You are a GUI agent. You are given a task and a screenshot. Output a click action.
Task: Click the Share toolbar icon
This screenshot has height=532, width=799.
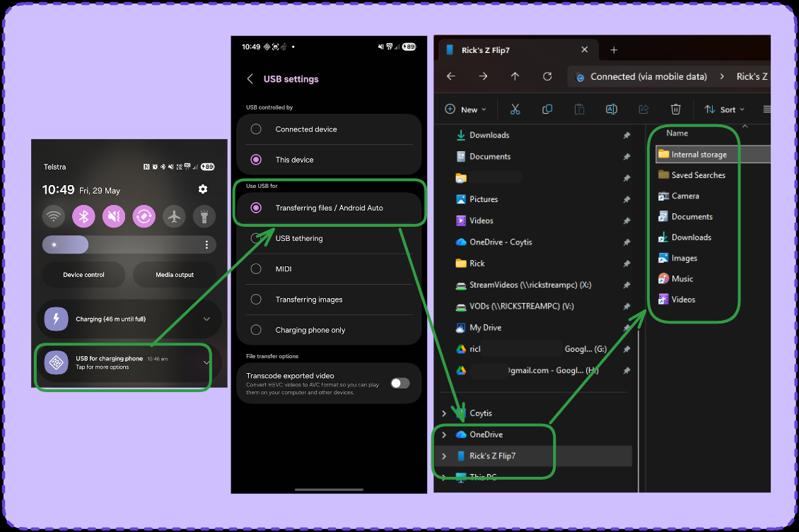(643, 110)
